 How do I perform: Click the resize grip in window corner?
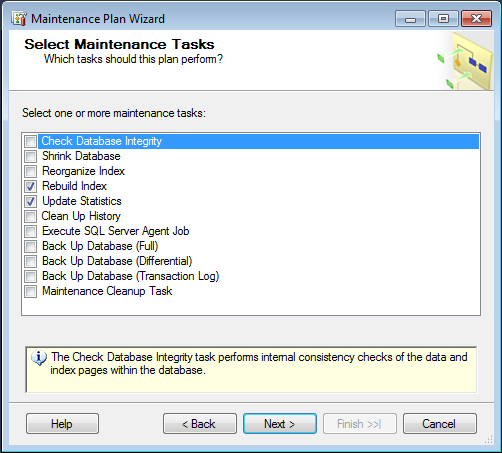pyautogui.click(x=489, y=440)
